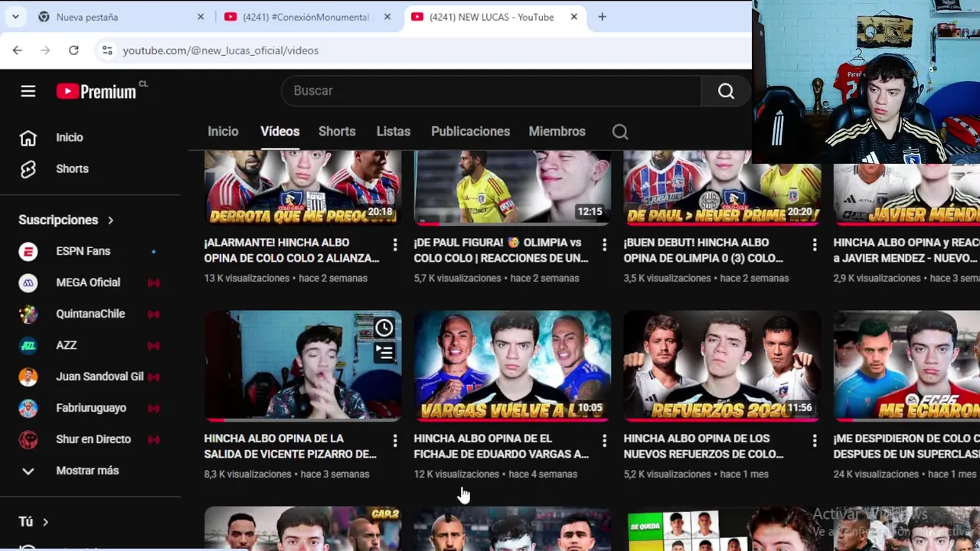Open the Miembros channel tab
Image resolution: width=980 pixels, height=551 pixels.
(557, 132)
